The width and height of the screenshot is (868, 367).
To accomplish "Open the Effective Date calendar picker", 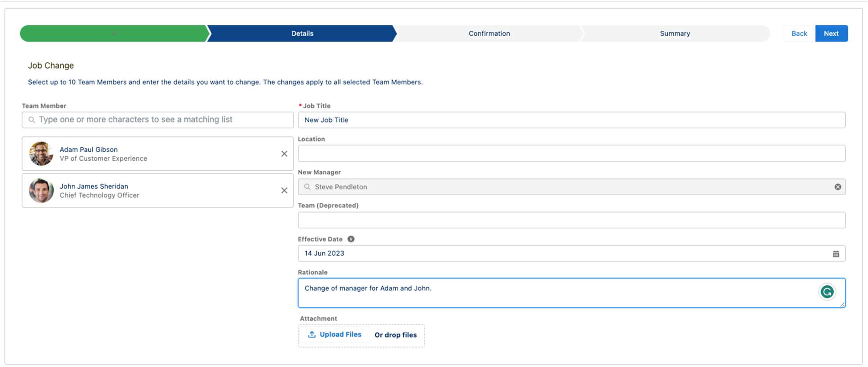I will coord(836,254).
